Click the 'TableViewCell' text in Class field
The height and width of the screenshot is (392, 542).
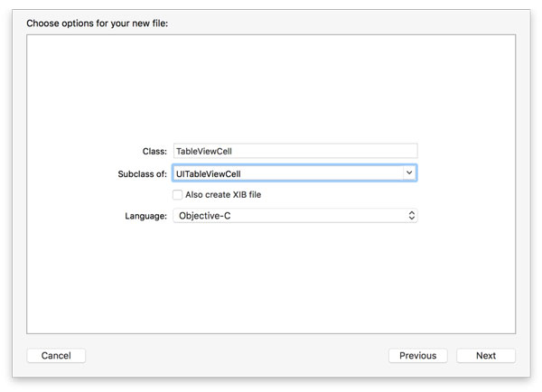206,152
